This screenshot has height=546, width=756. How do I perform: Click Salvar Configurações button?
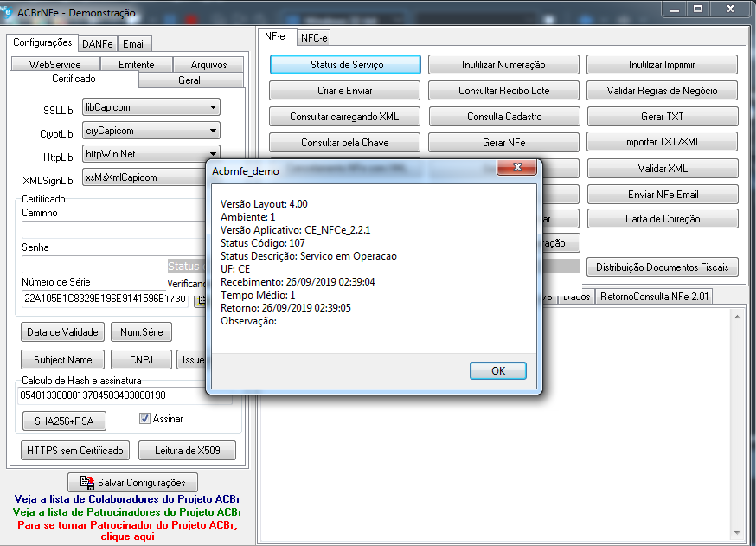click(x=133, y=482)
